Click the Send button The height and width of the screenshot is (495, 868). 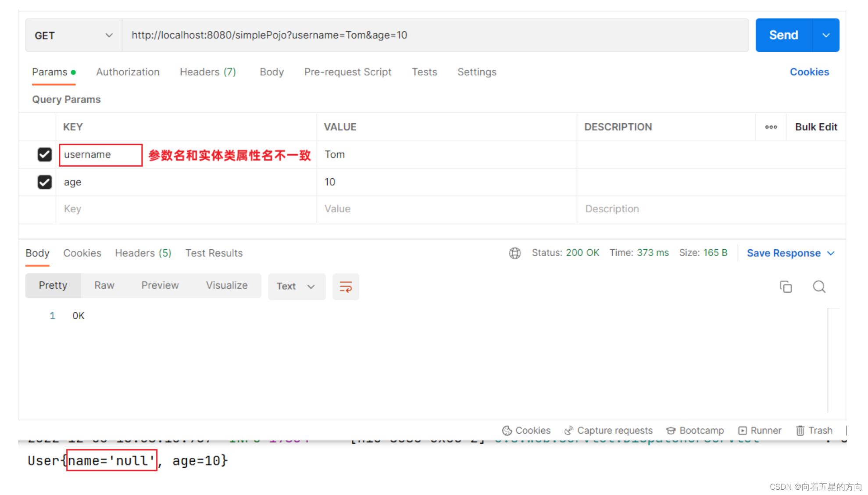point(783,35)
